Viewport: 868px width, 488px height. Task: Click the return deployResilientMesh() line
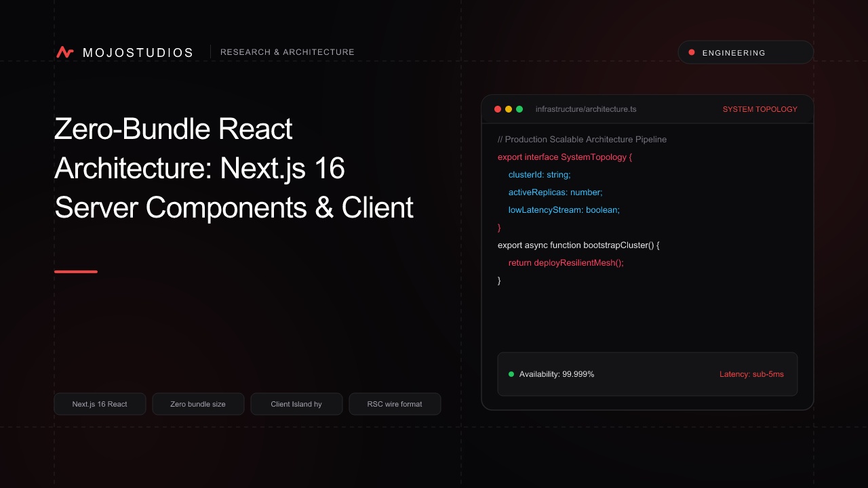click(x=566, y=263)
